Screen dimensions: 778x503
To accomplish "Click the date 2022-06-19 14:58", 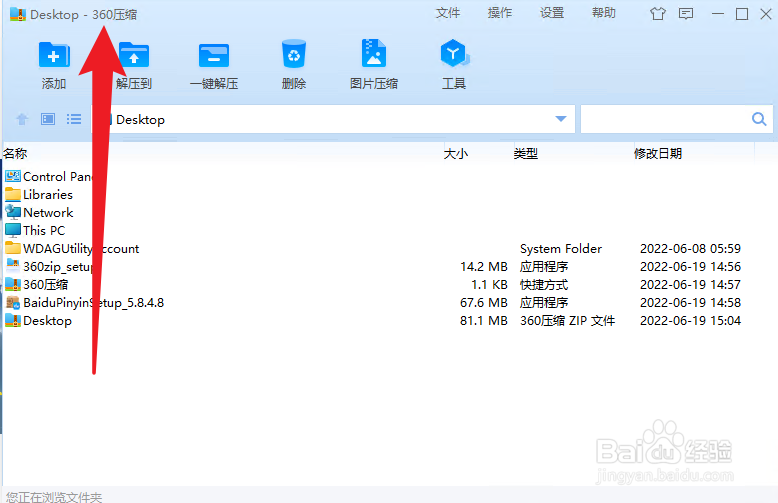I will (x=690, y=303).
